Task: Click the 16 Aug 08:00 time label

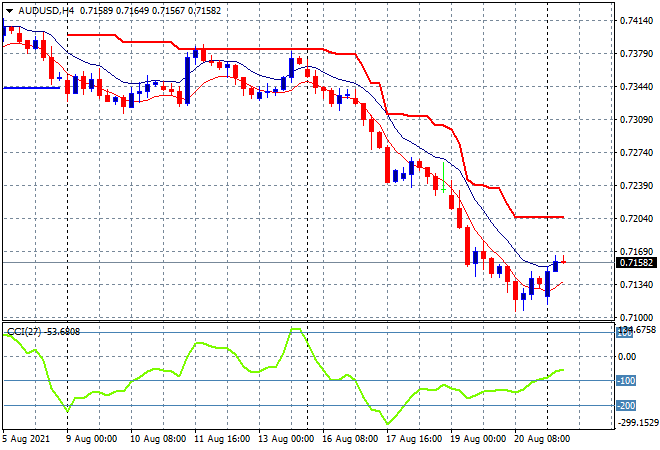Action: [350, 439]
